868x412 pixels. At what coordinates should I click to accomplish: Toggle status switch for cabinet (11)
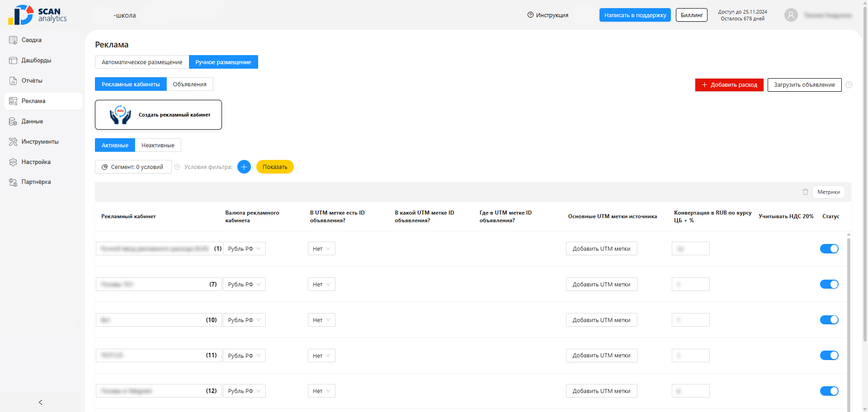click(x=829, y=356)
